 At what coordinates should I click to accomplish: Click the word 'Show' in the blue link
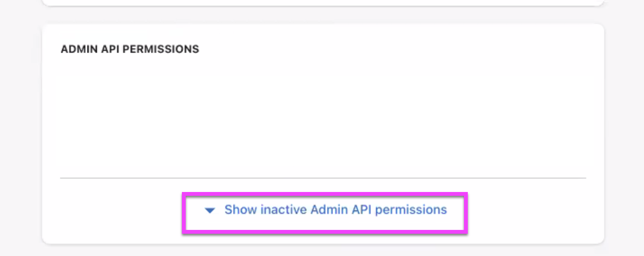[x=241, y=210]
